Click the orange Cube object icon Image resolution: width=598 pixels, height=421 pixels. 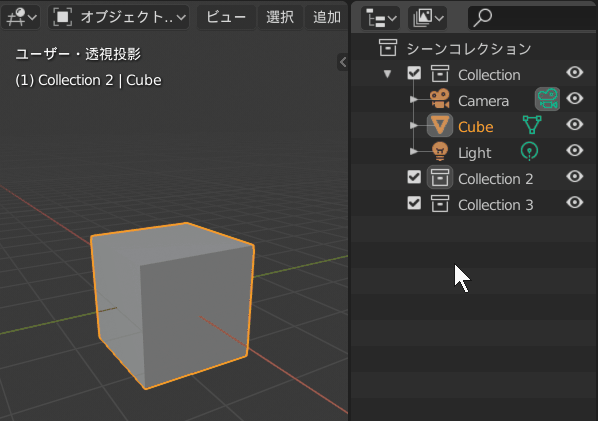click(440, 125)
